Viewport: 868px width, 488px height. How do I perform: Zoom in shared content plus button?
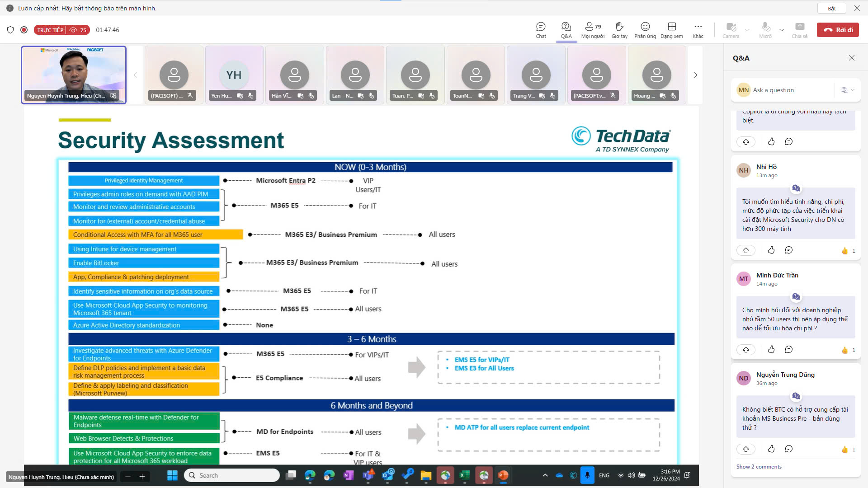click(x=142, y=477)
